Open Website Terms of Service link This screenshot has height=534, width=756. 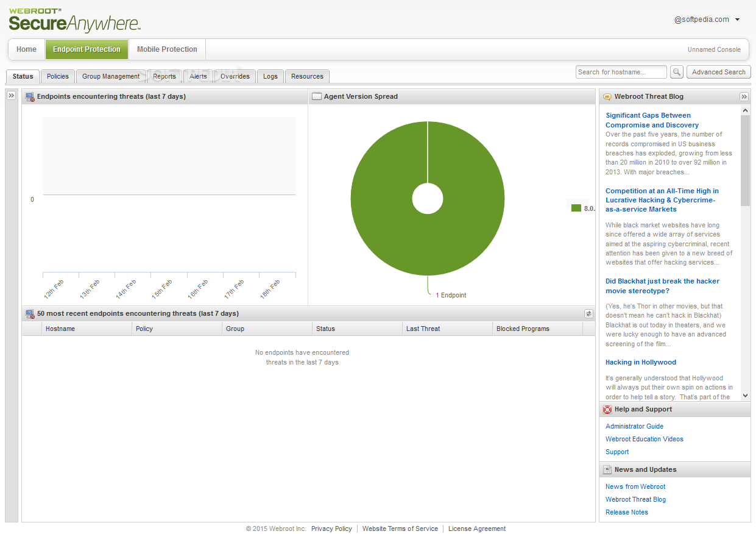[x=400, y=529]
